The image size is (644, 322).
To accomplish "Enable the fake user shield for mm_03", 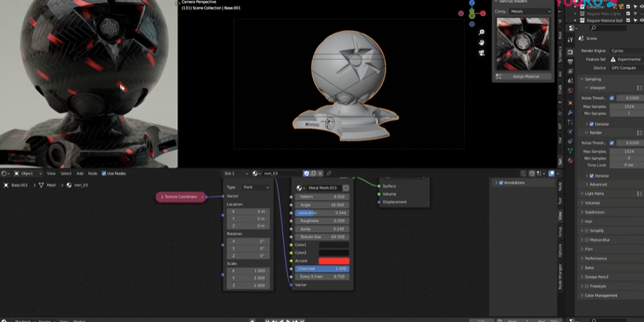I will click(306, 174).
